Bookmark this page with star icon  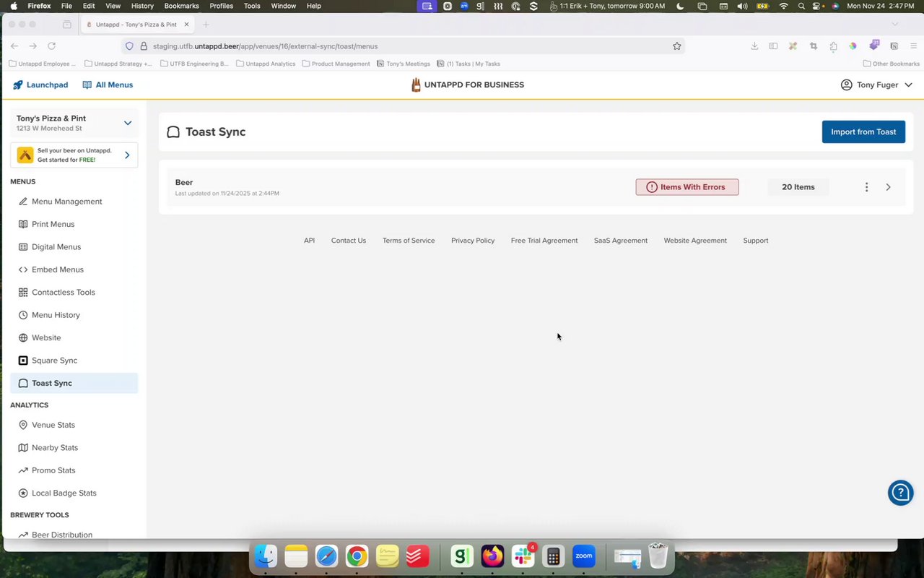click(676, 46)
